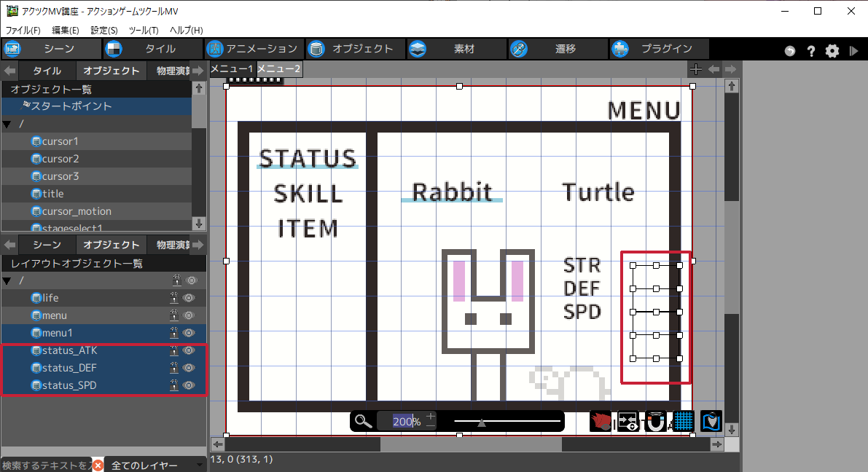Click the play test button in the top bar
The width and height of the screenshot is (868, 472).
(x=854, y=51)
